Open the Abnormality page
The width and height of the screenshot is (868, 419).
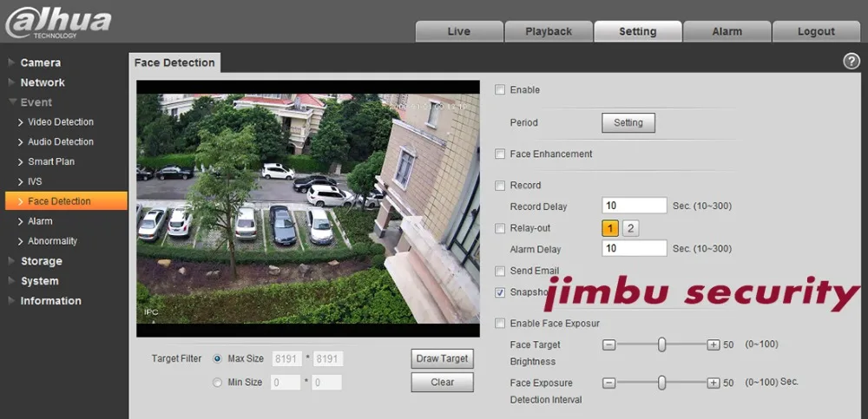[52, 241]
